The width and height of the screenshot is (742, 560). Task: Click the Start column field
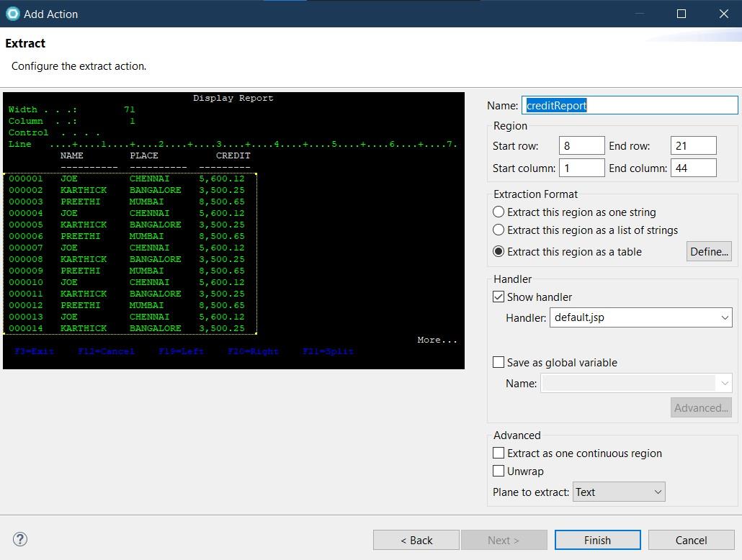coord(581,168)
